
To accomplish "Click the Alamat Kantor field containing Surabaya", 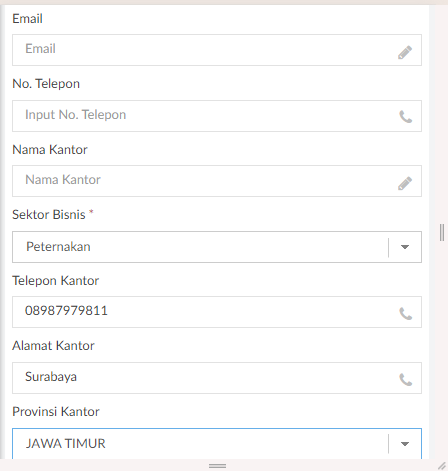I will click(217, 378).
